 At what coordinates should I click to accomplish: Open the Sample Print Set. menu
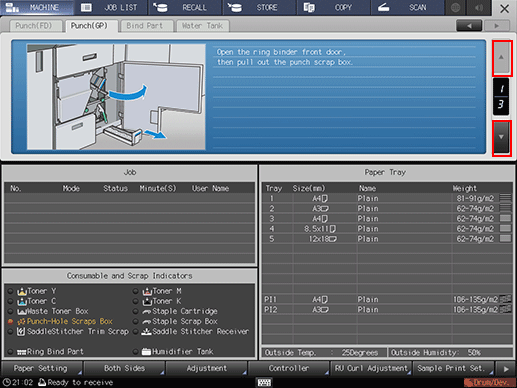[453, 369]
